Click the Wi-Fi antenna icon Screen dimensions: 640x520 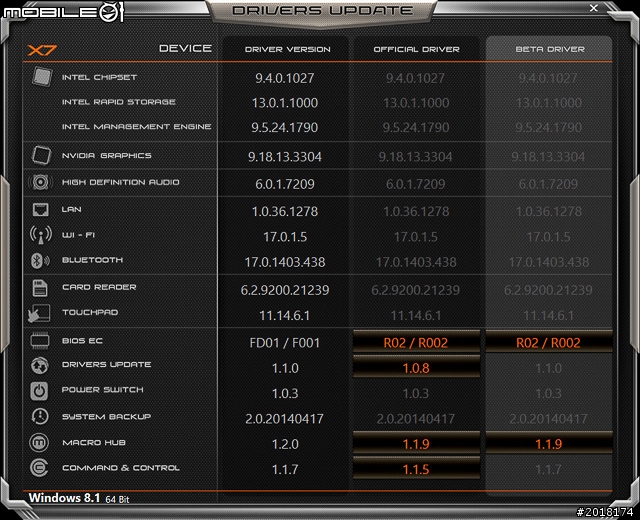(x=41, y=235)
